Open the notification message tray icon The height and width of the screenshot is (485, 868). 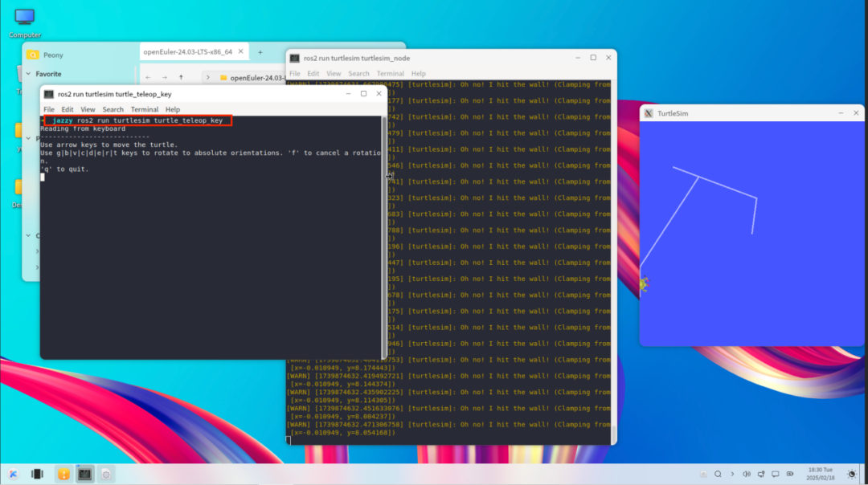point(776,474)
